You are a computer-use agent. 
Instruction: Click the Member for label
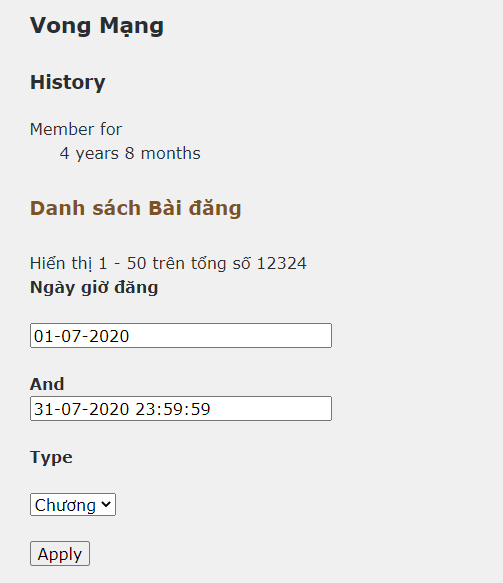click(x=76, y=129)
